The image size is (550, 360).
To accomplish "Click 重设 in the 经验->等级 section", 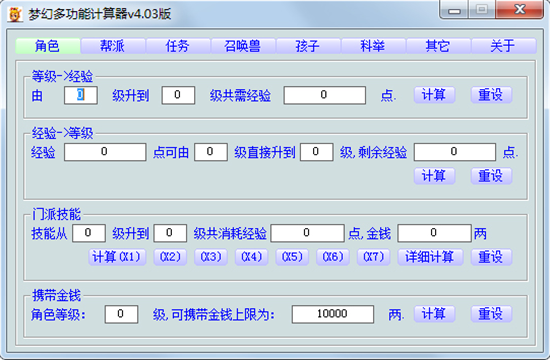I will tap(491, 176).
